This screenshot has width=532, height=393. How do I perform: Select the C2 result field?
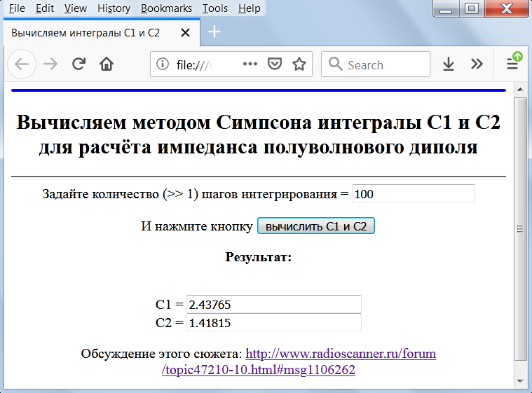point(274,322)
